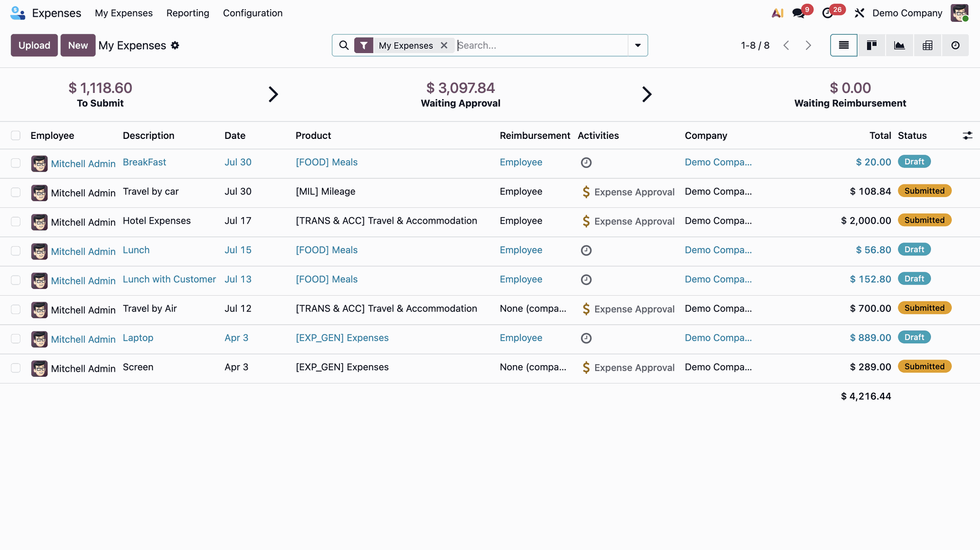Filter by $ 3,097.84 Waiting Approval

point(460,94)
